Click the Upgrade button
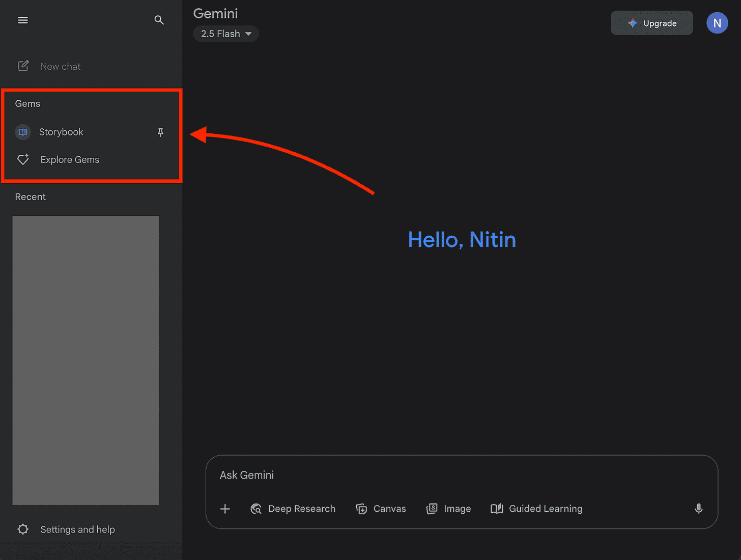Screen dimensions: 741x560 click(x=652, y=23)
